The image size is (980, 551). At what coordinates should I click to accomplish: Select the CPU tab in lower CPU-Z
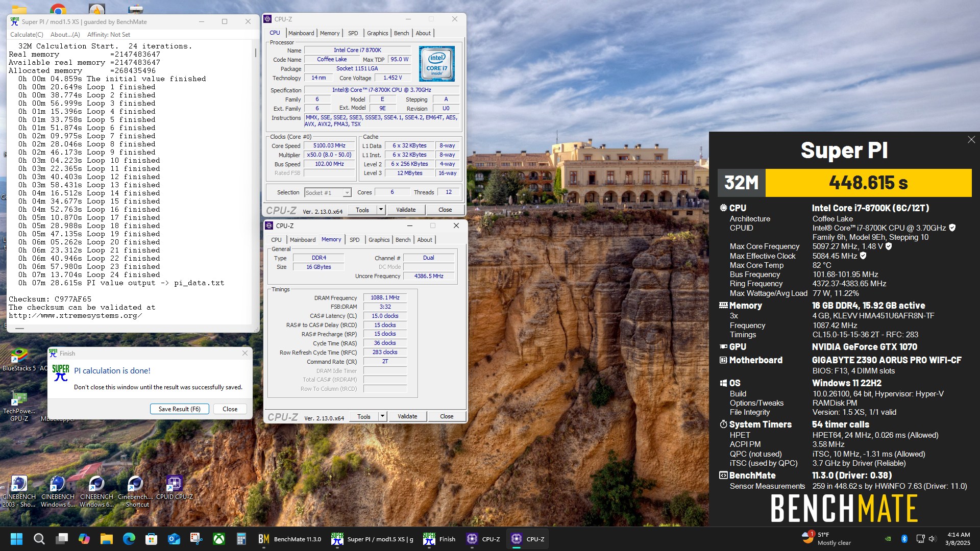276,240
